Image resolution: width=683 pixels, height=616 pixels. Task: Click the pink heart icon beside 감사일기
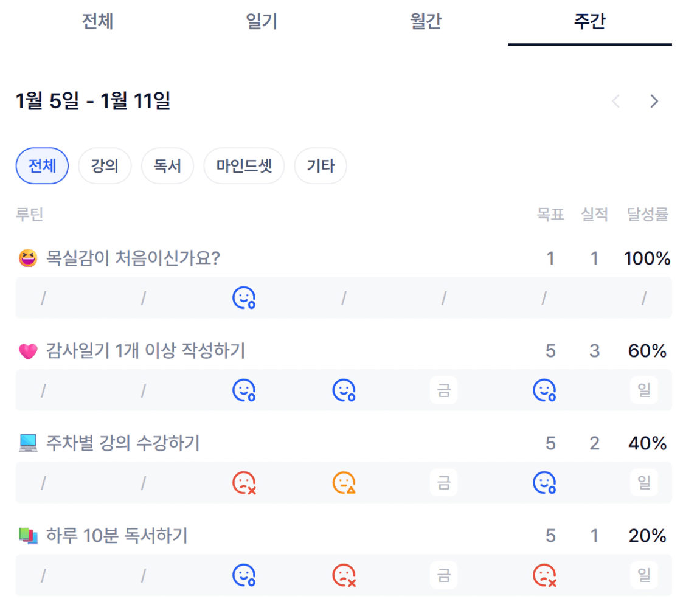[28, 351]
